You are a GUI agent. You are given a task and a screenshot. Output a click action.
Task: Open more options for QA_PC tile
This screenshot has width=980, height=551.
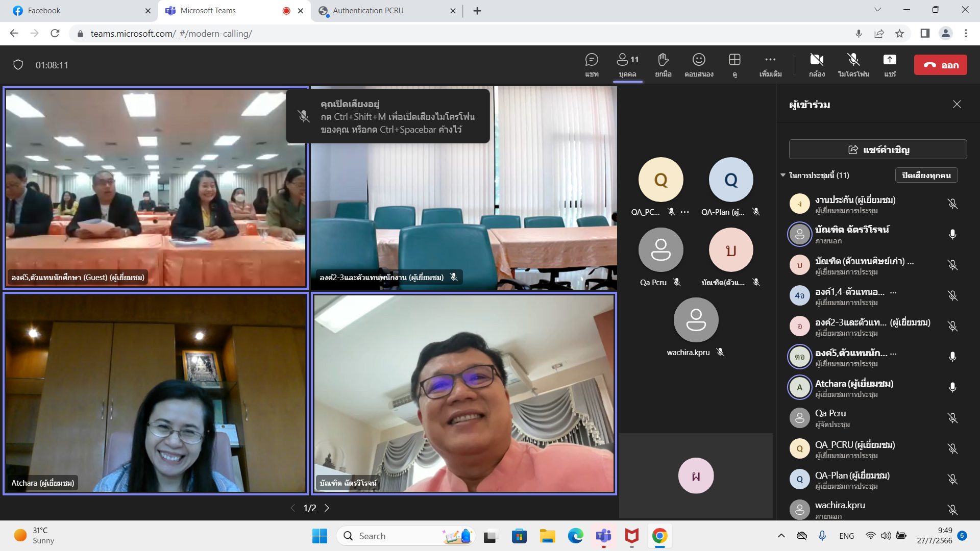(685, 212)
